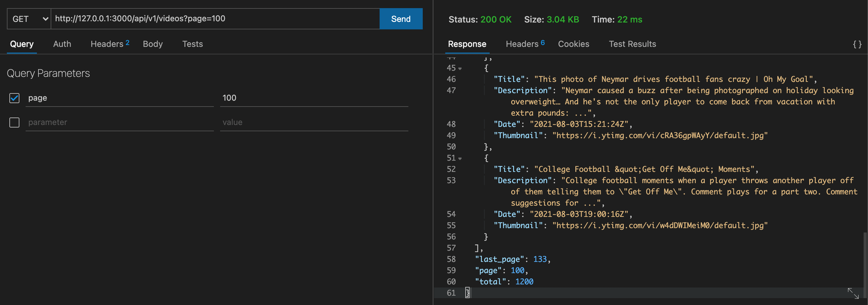Click the Time 22 ms text
The image size is (868, 305).
coord(617,19)
